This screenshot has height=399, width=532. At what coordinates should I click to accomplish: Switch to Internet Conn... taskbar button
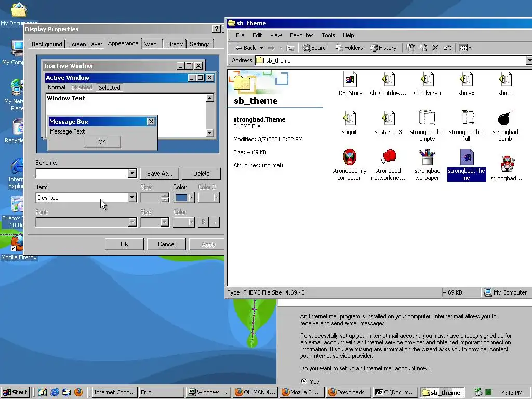[x=115, y=392]
